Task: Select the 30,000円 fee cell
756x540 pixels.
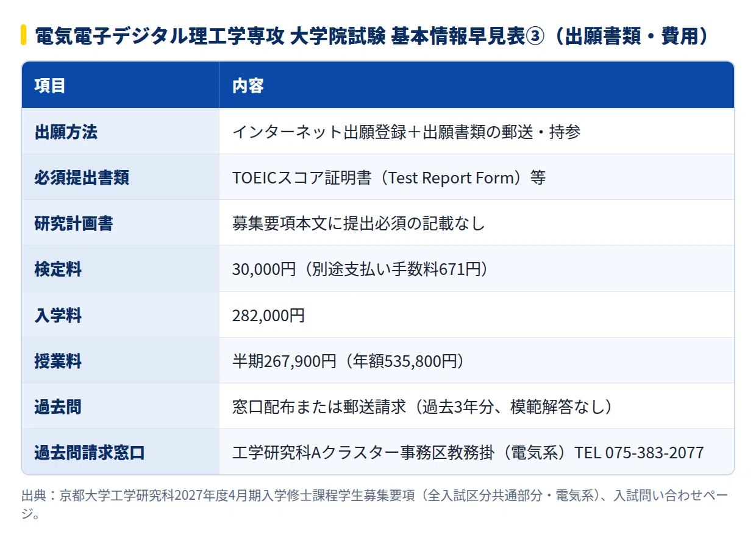Action: (x=477, y=269)
